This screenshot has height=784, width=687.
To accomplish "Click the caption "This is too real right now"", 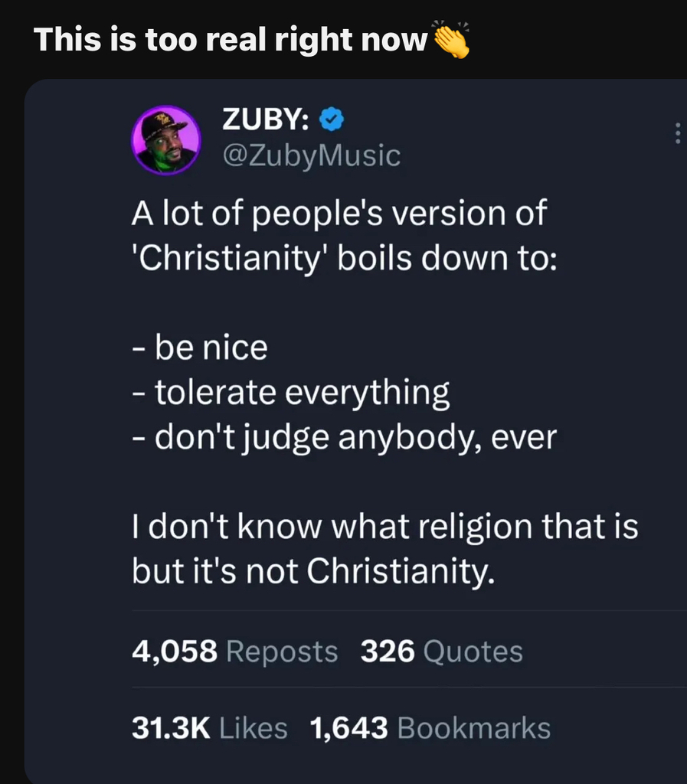I will [x=230, y=40].
